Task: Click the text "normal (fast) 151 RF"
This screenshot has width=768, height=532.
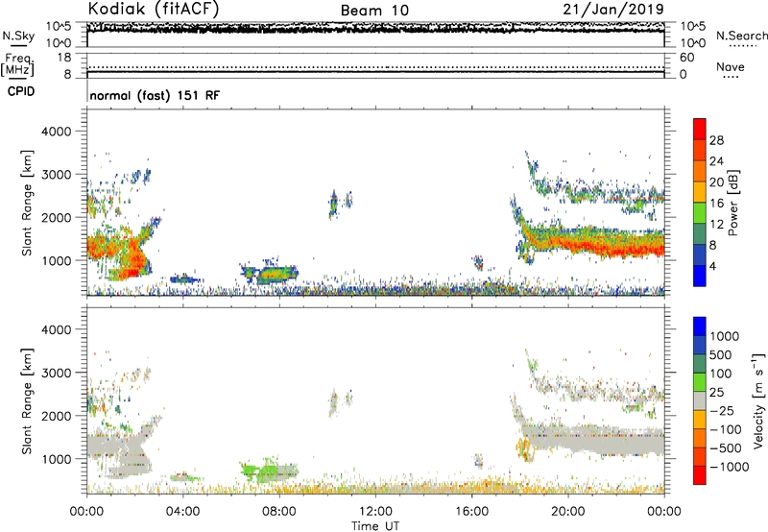Action: point(155,95)
